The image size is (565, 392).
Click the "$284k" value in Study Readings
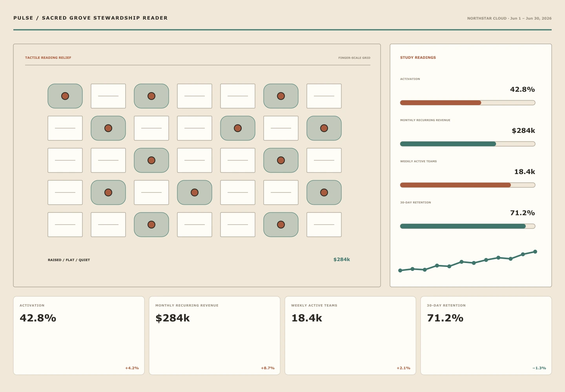pyautogui.click(x=523, y=131)
